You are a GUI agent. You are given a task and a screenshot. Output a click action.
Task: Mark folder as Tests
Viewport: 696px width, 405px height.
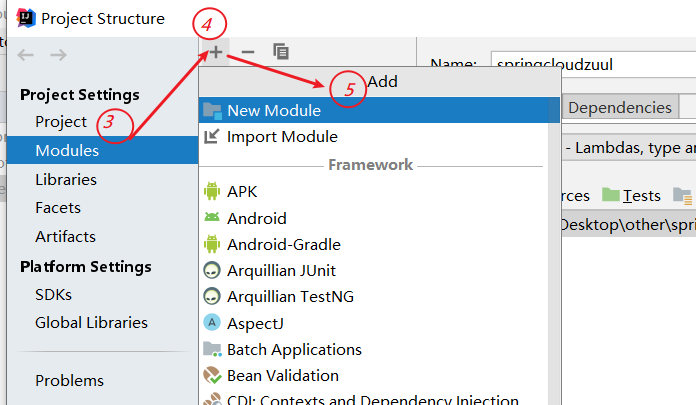631,195
